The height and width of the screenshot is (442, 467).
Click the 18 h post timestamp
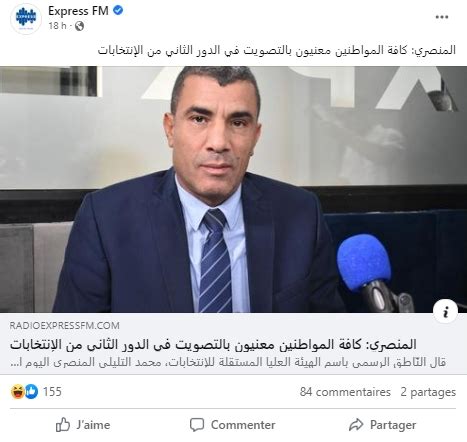click(57, 26)
